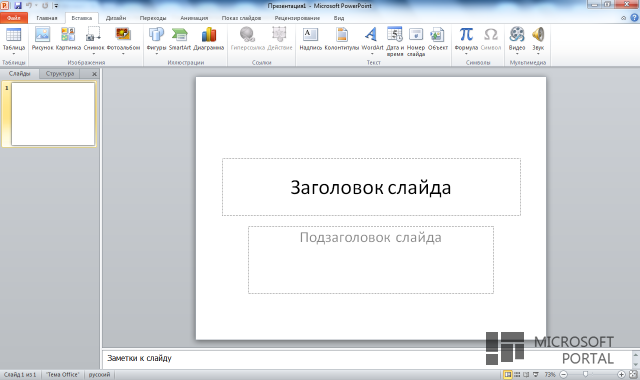The image size is (640, 380).
Task: Switch to Reading view in status bar
Action: coord(526,374)
